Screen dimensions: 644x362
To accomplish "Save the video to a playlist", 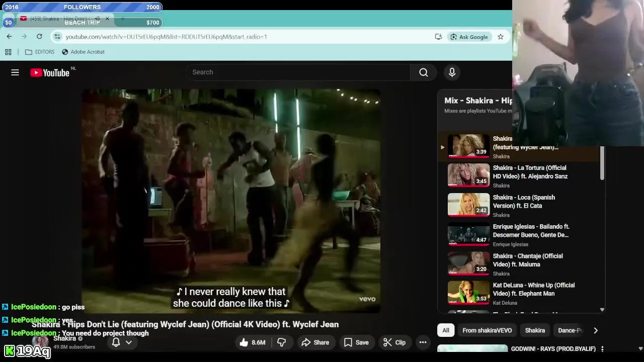I will tap(356, 342).
